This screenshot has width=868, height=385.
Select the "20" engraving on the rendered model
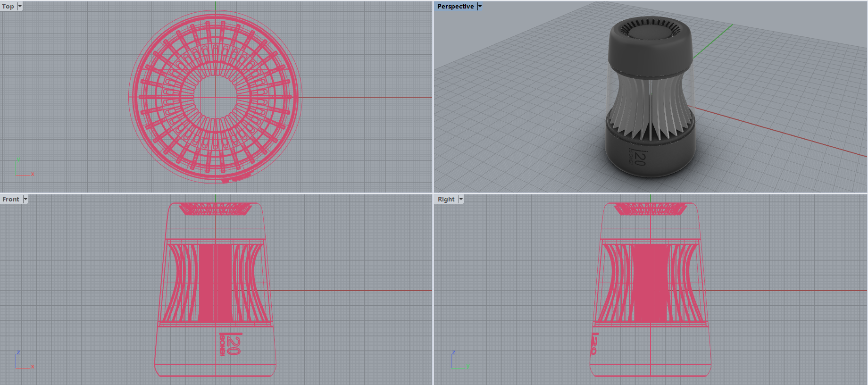[x=638, y=157]
